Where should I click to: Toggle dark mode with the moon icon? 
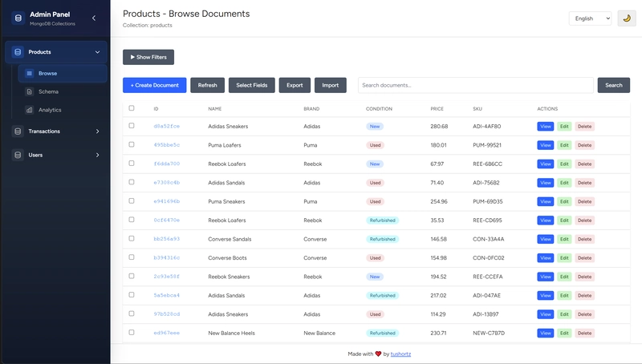point(627,18)
